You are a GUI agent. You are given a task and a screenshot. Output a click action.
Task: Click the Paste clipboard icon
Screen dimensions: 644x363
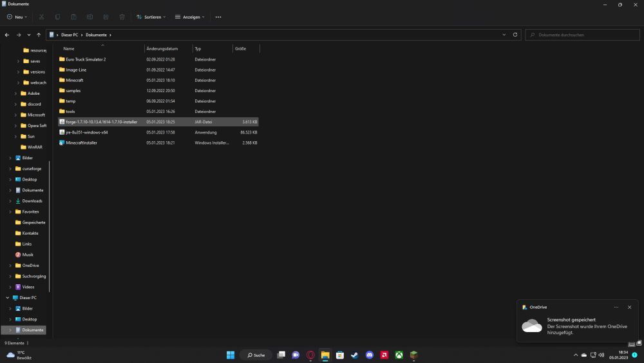click(73, 17)
